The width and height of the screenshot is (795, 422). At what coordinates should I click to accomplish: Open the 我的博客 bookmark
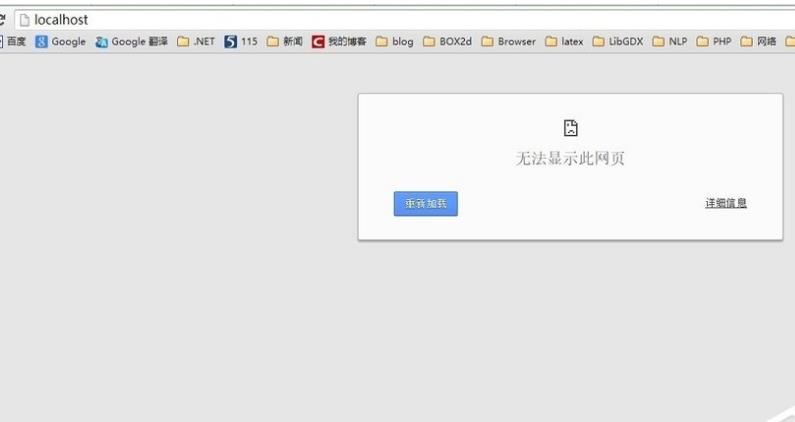pos(338,42)
